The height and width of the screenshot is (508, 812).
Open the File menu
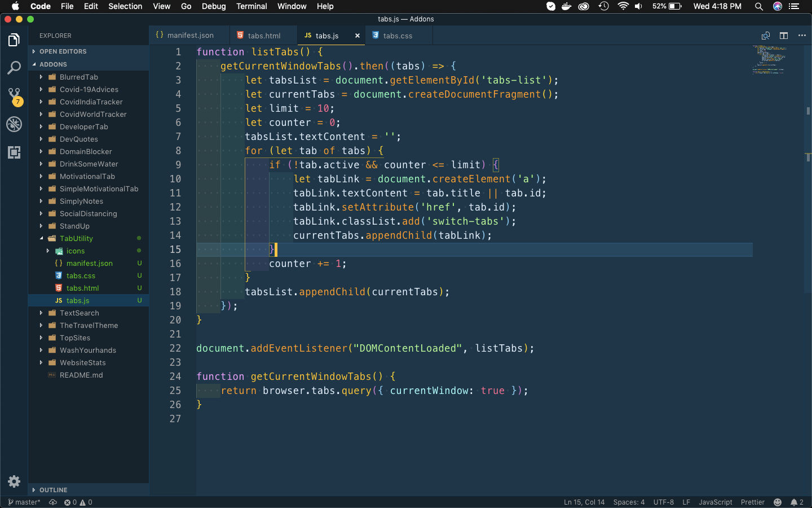[x=67, y=6]
